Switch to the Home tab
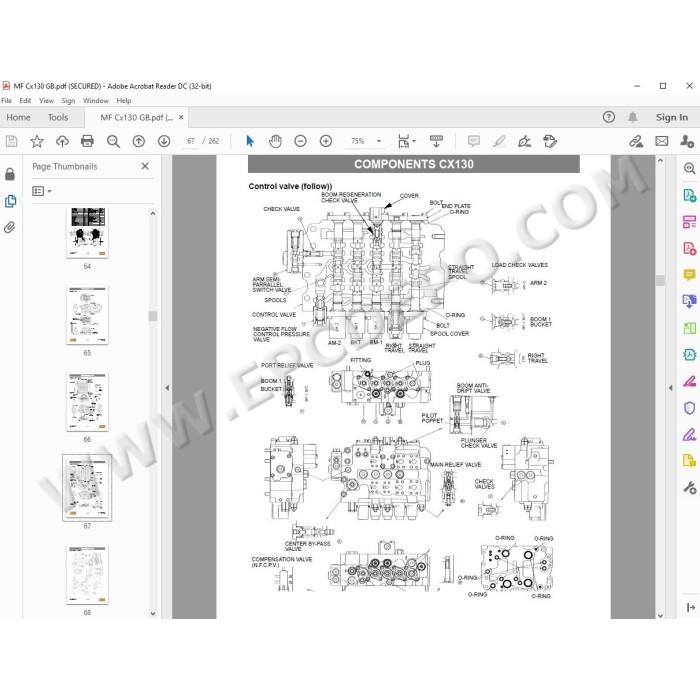This screenshot has height=700, width=700. tap(18, 117)
